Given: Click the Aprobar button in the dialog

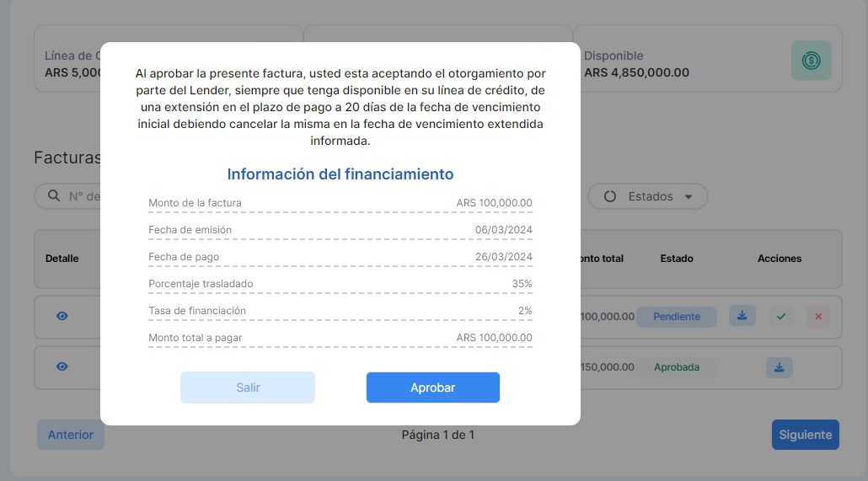Looking at the screenshot, I should point(432,387).
